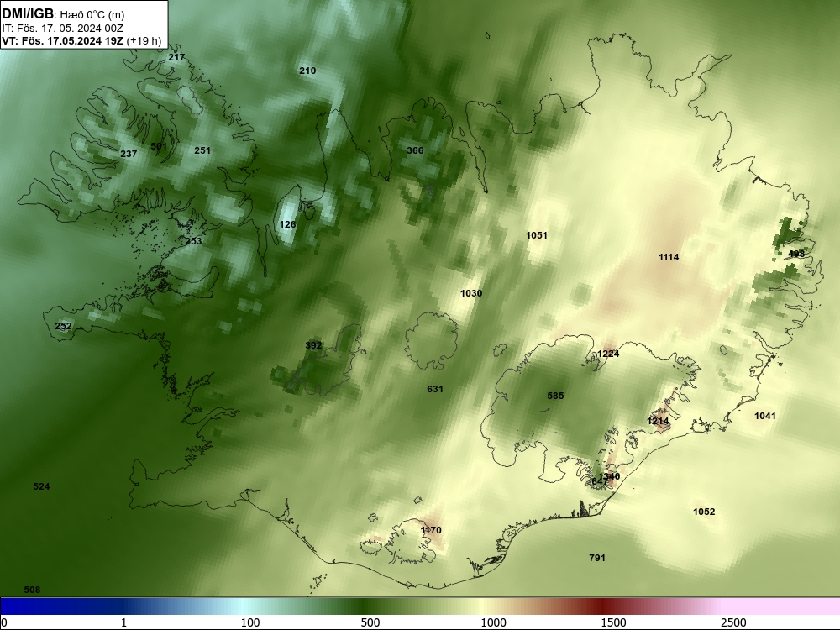The height and width of the screenshot is (630, 840).
Task: Click the map value 631
Action: click(x=435, y=389)
